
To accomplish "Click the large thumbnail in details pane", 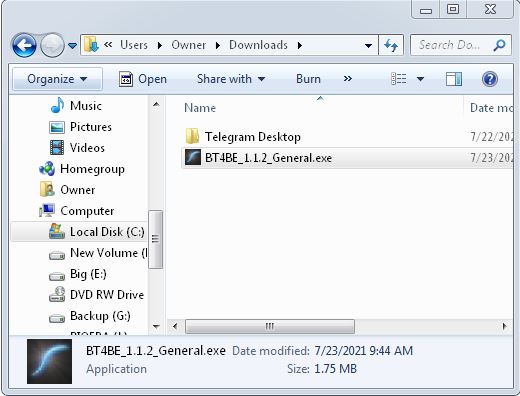I will [x=49, y=362].
